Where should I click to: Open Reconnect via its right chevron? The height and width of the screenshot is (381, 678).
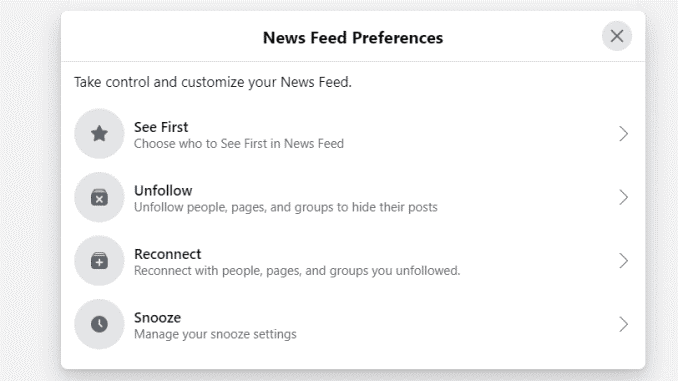[623, 261]
